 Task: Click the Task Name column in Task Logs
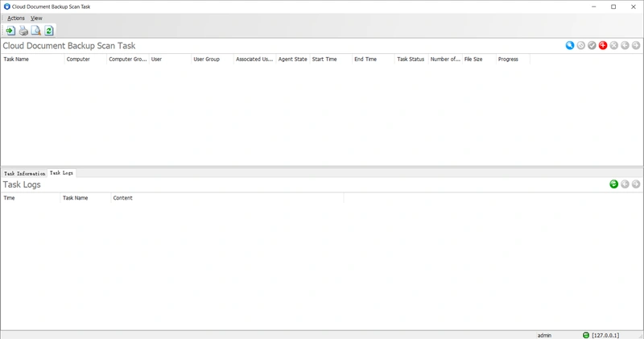[85, 198]
